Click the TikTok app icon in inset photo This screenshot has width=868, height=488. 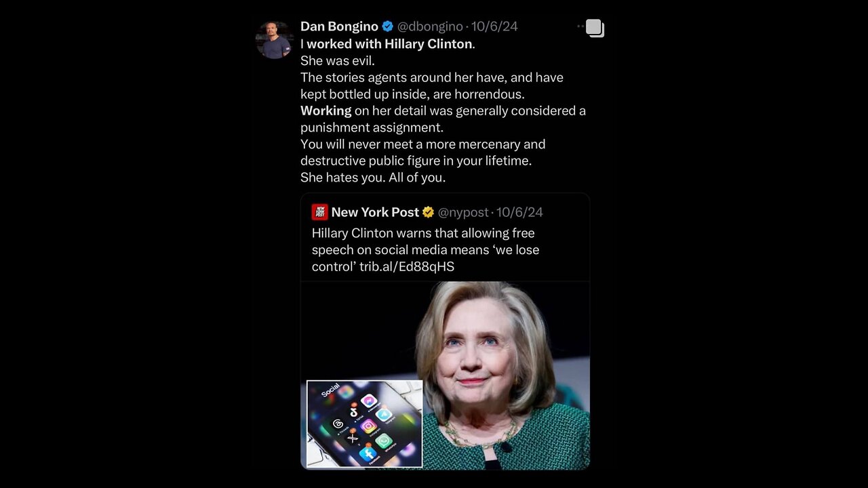[x=353, y=411]
